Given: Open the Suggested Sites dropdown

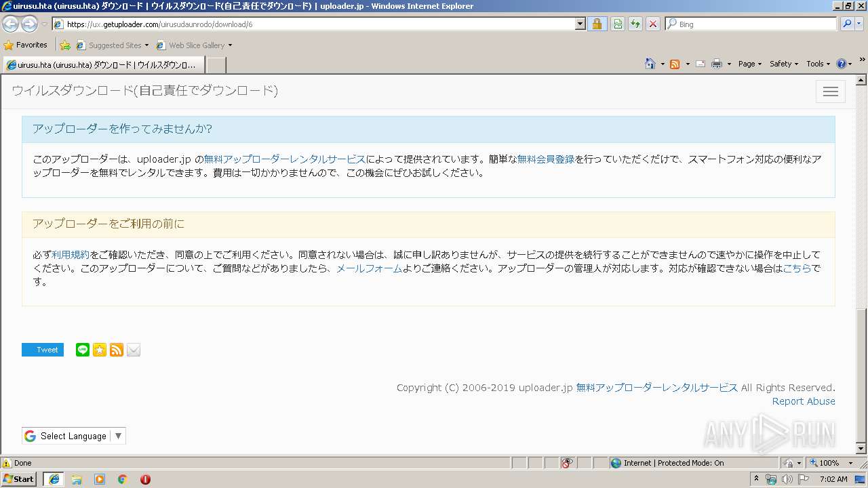Looking at the screenshot, I should tap(112, 45).
